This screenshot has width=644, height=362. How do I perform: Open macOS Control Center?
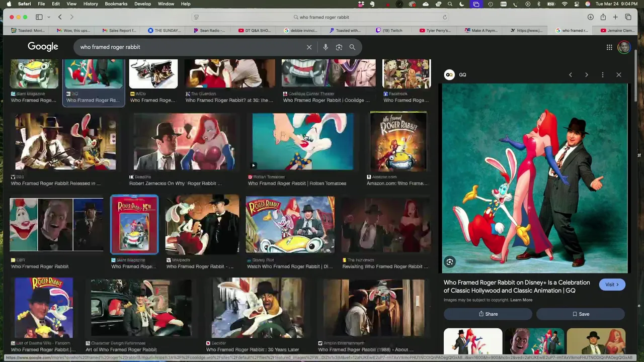click(577, 4)
